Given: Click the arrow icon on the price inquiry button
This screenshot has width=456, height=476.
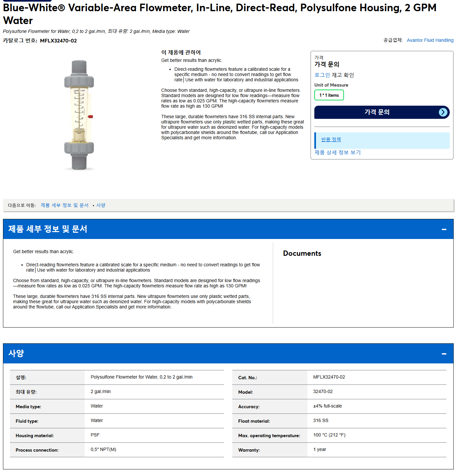Looking at the screenshot, I should (x=443, y=112).
